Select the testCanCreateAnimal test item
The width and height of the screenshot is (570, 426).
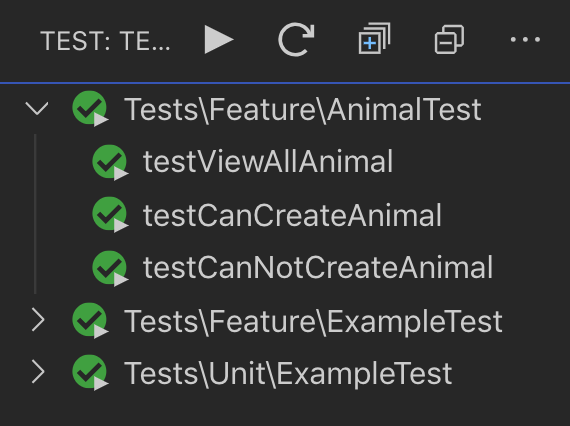tap(292, 215)
